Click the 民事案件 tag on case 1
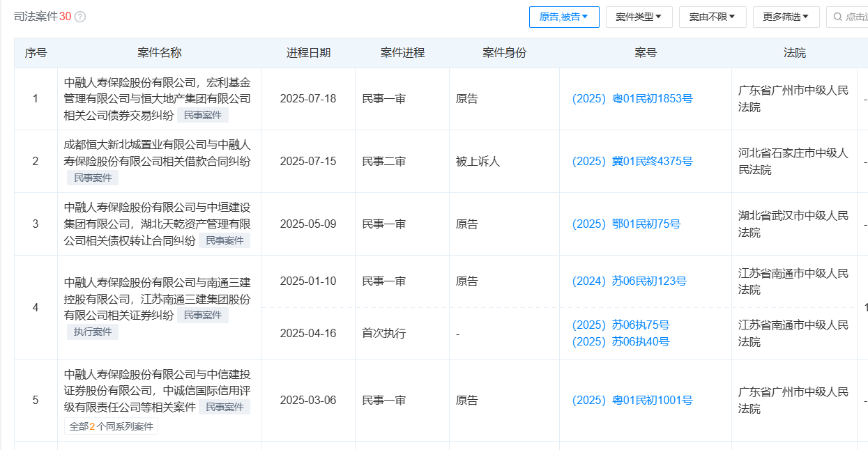The width and height of the screenshot is (868, 450). [x=204, y=114]
